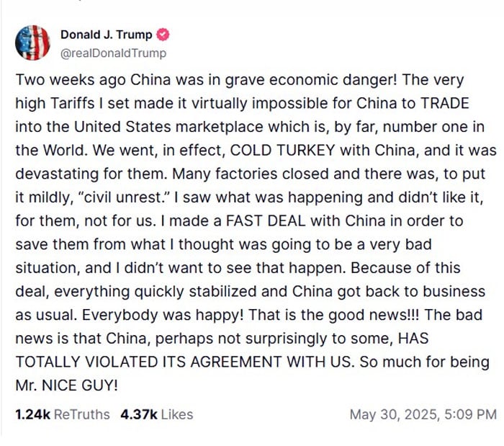Click the verified badge beside the name
The width and height of the screenshot is (504, 446).
[163, 35]
